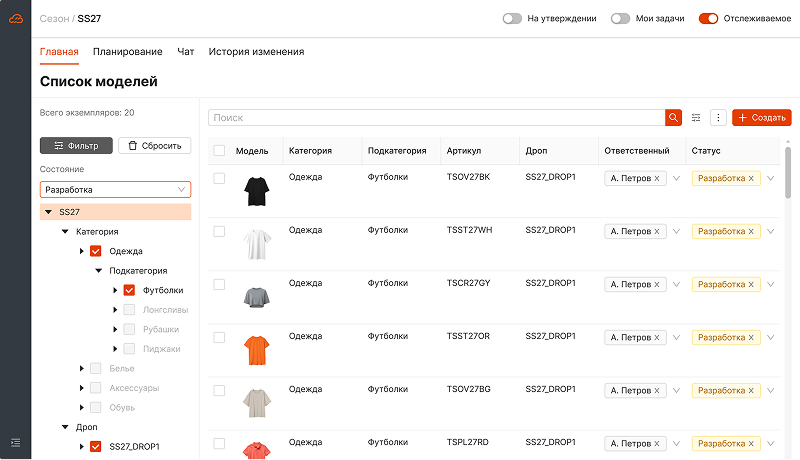
Task: Click the TSPL27RD article cell
Action: click(467, 442)
